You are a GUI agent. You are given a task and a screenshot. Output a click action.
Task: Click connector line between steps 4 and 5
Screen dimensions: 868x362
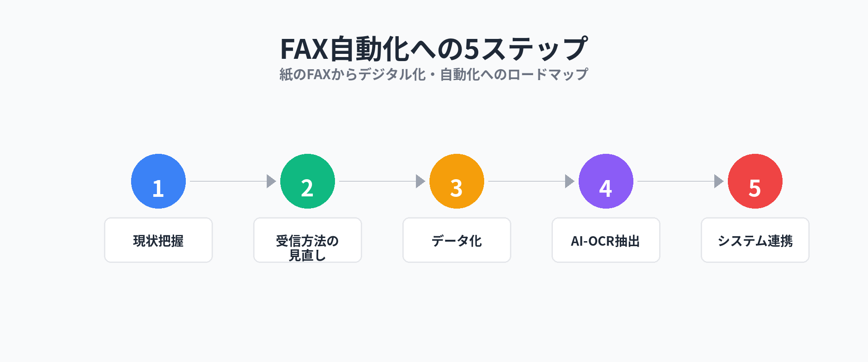tap(676, 181)
